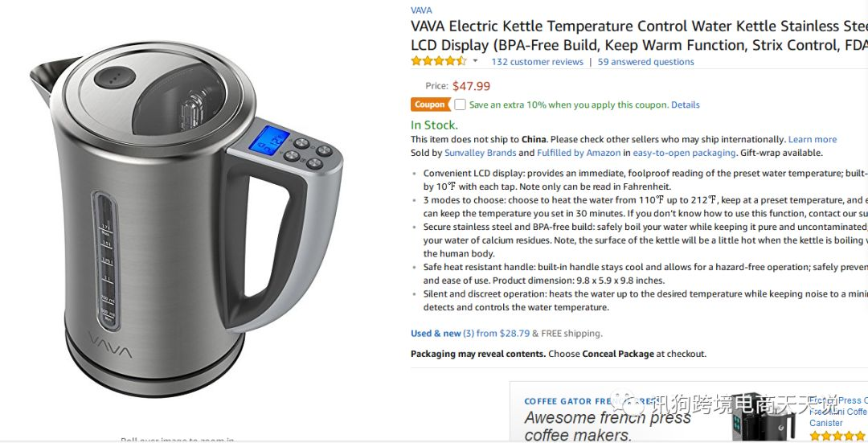The image size is (868, 443).
Task: Open the VAVA brand link
Action: (421, 10)
